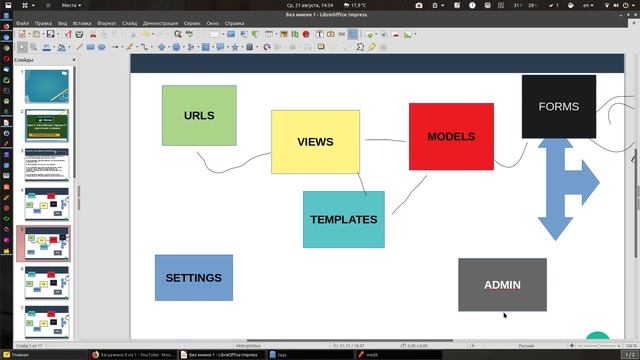Expand the Insert table dropdown arrow

(x=276, y=35)
